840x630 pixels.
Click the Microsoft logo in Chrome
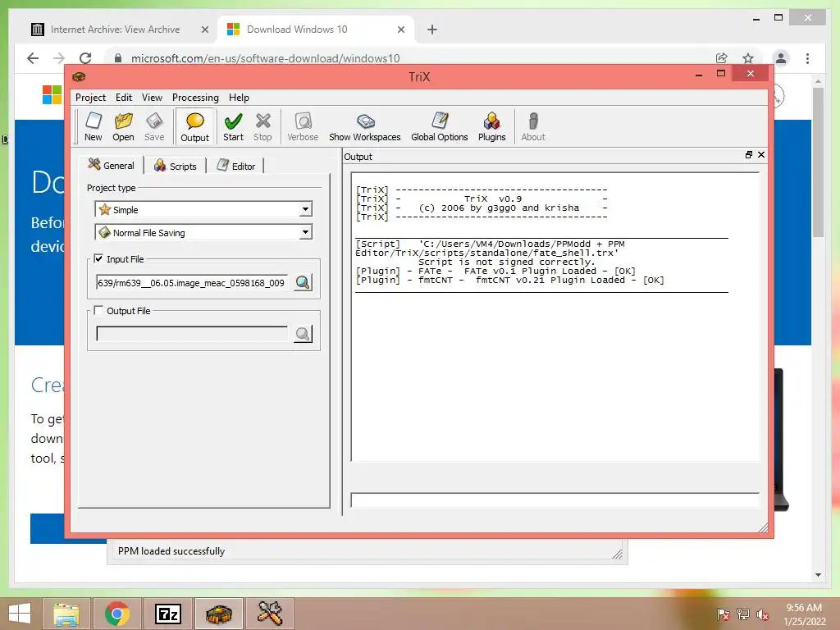(52, 95)
